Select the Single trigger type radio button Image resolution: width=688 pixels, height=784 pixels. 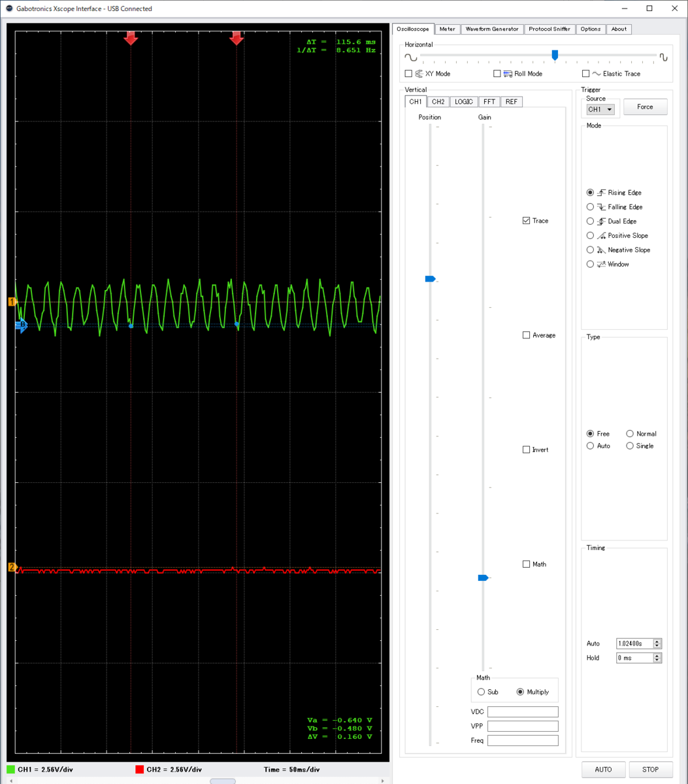(x=630, y=446)
